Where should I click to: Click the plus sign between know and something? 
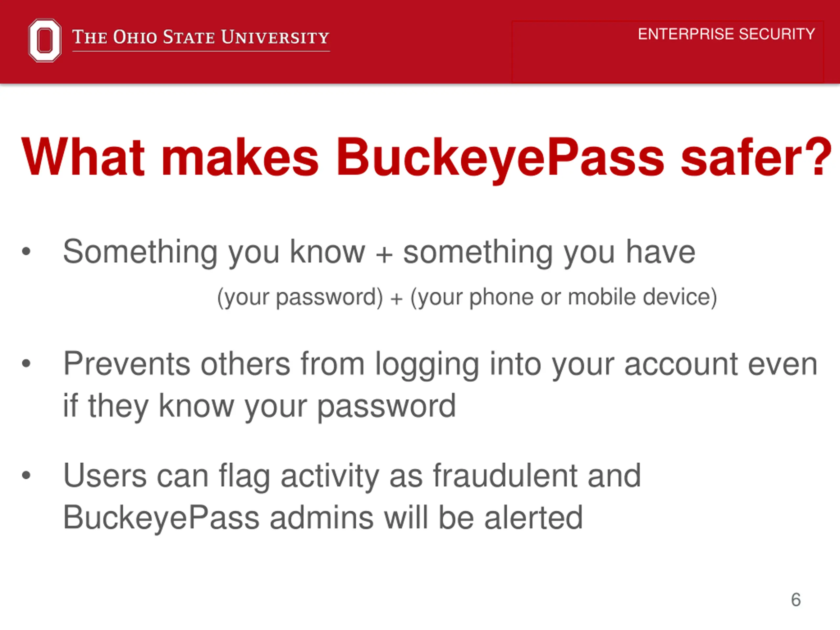(384, 254)
